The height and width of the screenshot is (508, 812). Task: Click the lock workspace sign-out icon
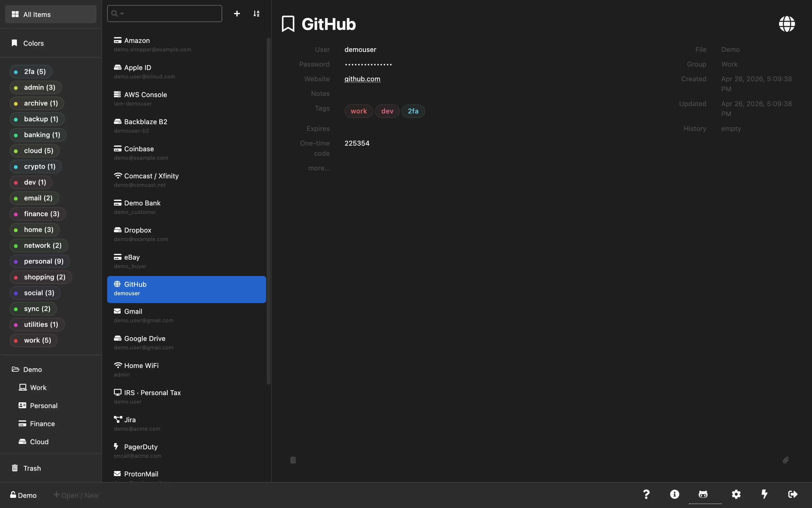(x=793, y=494)
